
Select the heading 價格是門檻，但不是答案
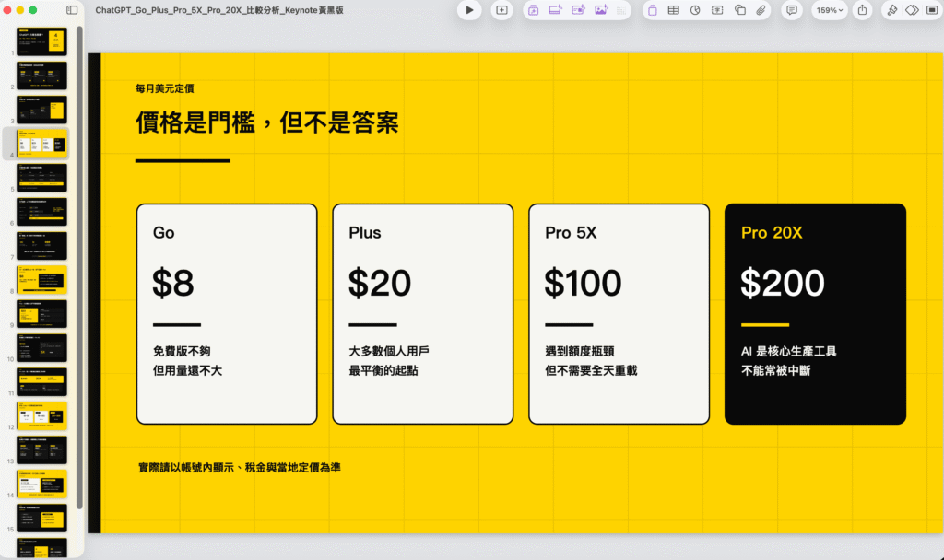(x=266, y=122)
